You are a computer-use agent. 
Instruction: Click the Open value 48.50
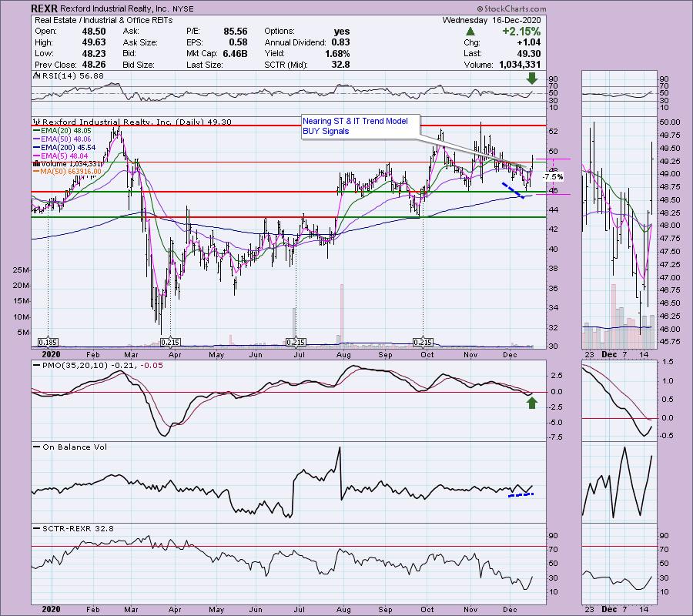[94, 32]
